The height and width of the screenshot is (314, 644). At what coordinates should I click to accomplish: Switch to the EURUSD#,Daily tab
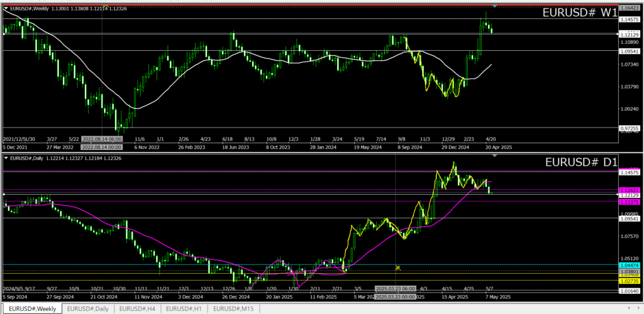[88, 309]
